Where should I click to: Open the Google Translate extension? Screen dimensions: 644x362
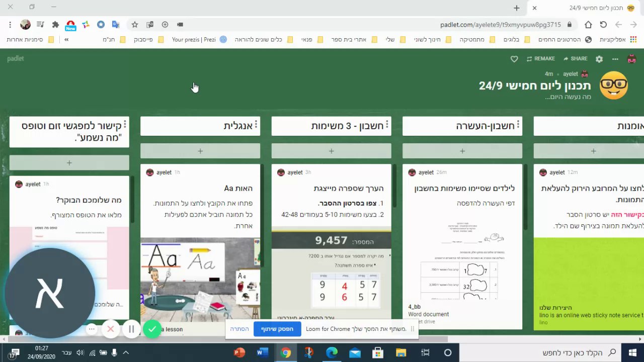tap(116, 24)
